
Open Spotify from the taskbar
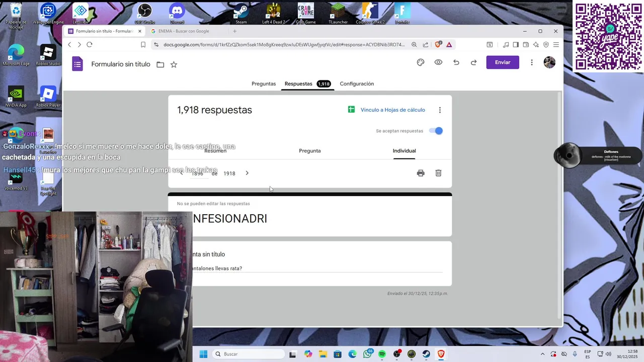pyautogui.click(x=382, y=354)
